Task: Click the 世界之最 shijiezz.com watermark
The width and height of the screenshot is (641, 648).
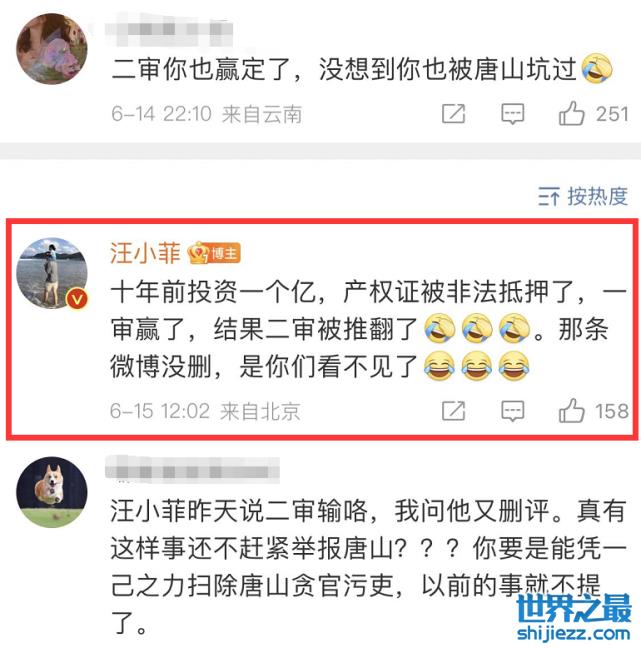Action: [x=574, y=617]
